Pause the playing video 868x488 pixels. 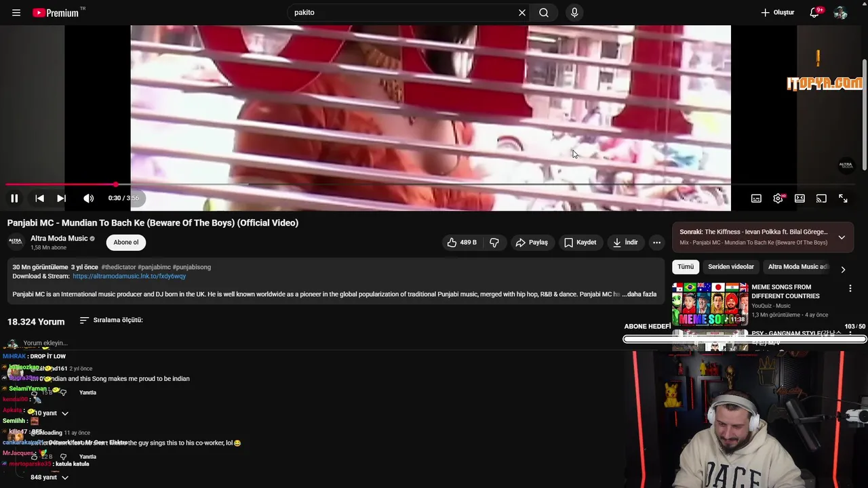(14, 198)
